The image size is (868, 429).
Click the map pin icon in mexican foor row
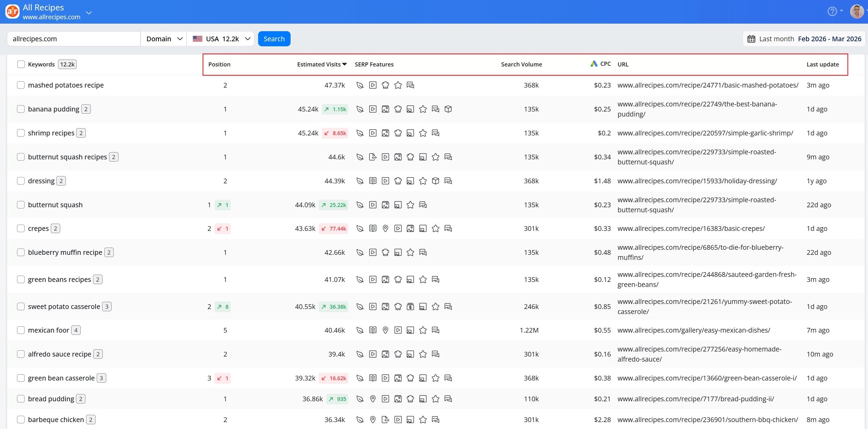(385, 330)
